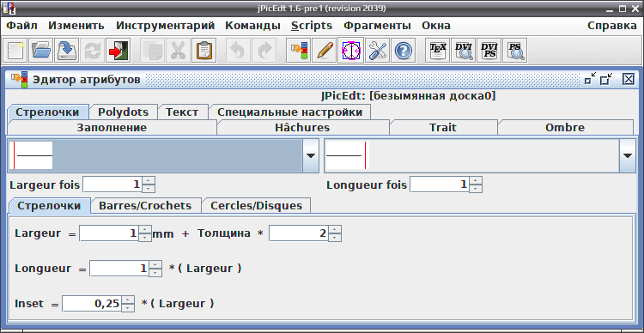Viewport: 644px width, 333px height.
Task: Click the right arrow style preview
Action: (348, 155)
